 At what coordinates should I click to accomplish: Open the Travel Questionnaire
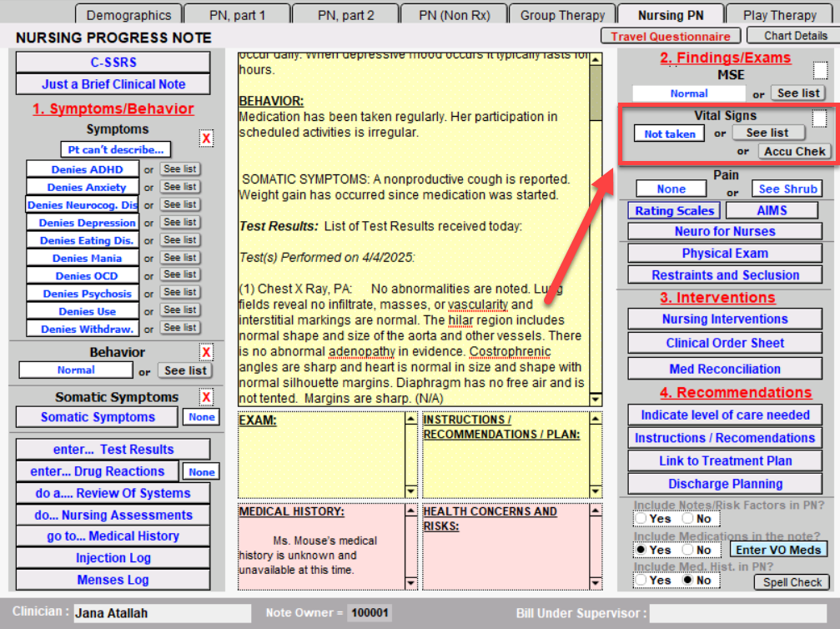click(671, 36)
